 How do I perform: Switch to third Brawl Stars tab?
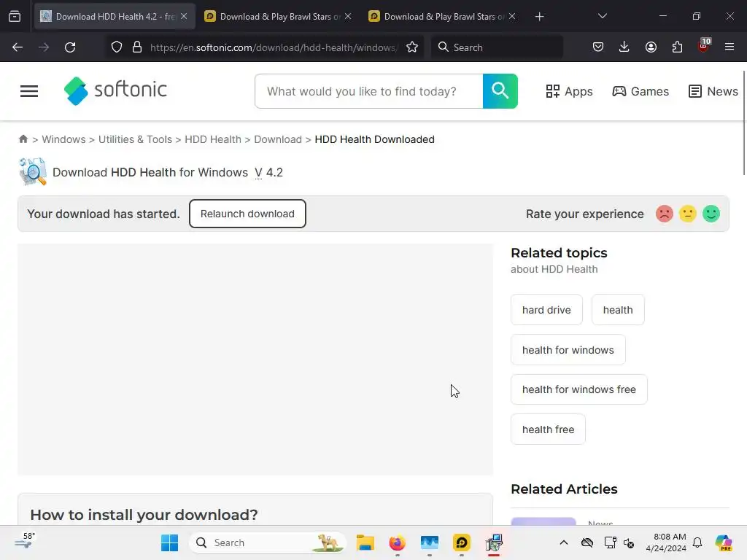[x=443, y=17]
